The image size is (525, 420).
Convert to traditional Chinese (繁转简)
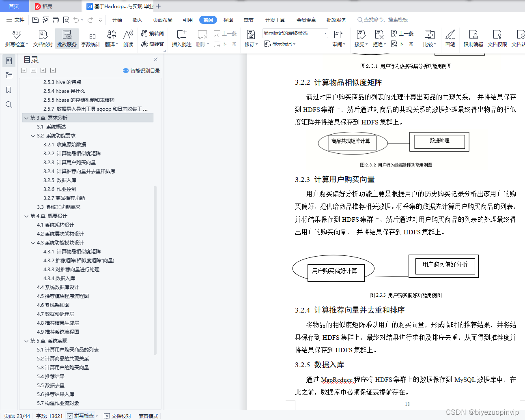tap(153, 34)
